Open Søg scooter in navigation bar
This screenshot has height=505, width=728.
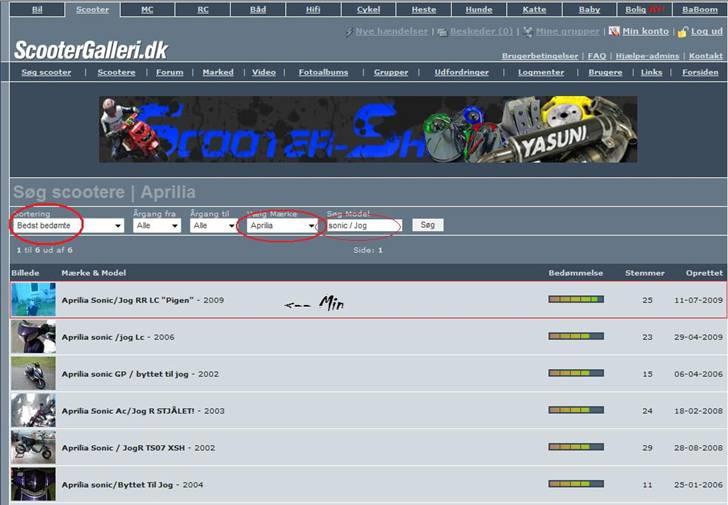(46, 72)
